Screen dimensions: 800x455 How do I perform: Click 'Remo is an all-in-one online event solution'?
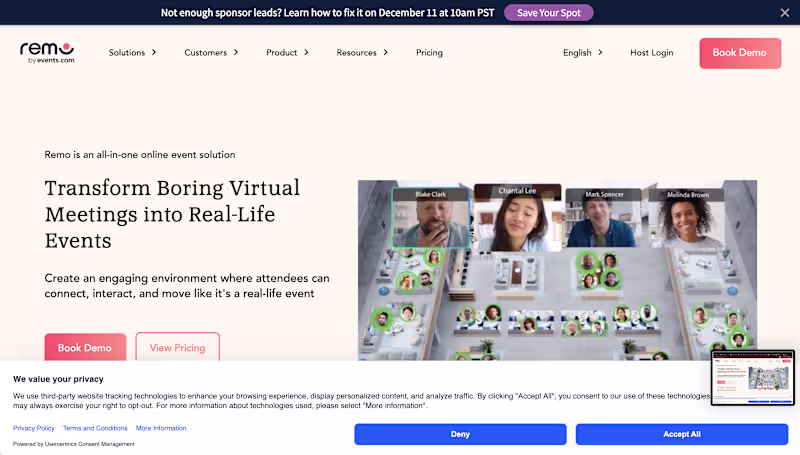[140, 155]
